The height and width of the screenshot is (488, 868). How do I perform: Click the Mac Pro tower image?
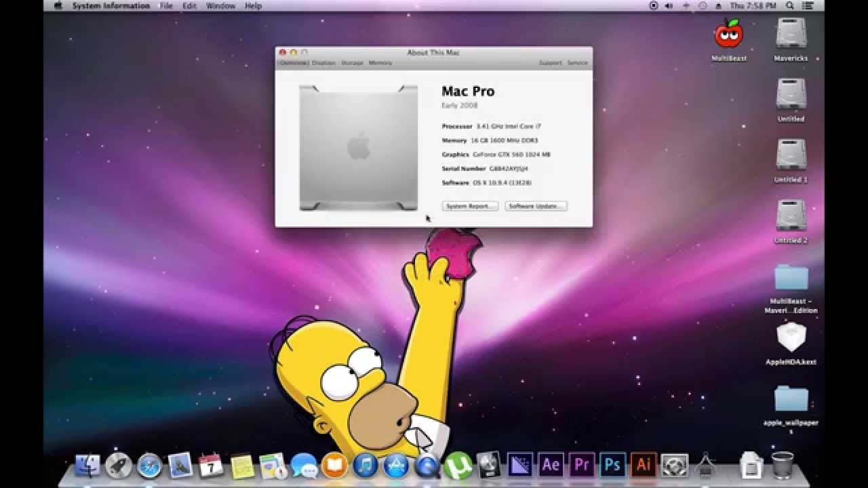point(359,148)
